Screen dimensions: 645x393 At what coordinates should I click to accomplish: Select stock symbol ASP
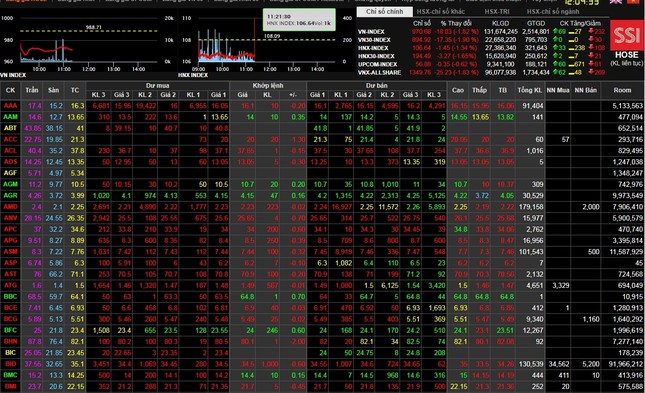(x=11, y=263)
